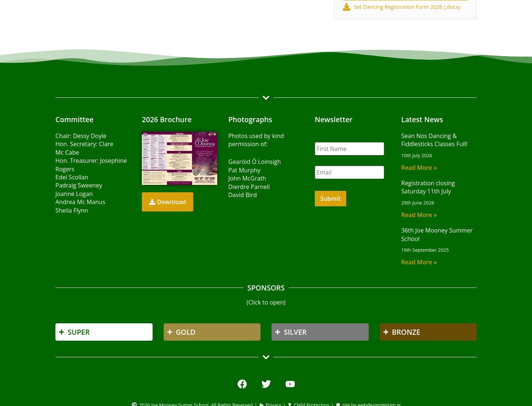Click 'David Bird' photographer name
This screenshot has height=406, width=532.
tap(242, 195)
